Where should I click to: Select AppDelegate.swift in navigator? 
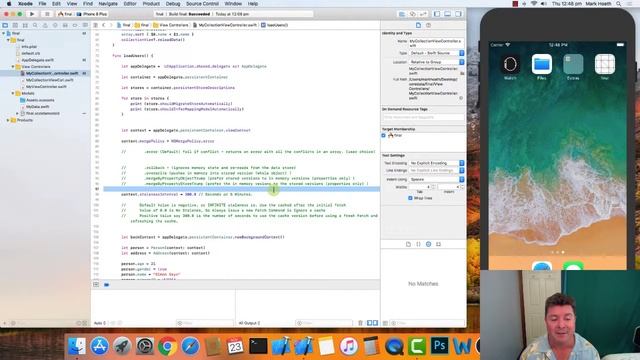pyautogui.click(x=38, y=60)
